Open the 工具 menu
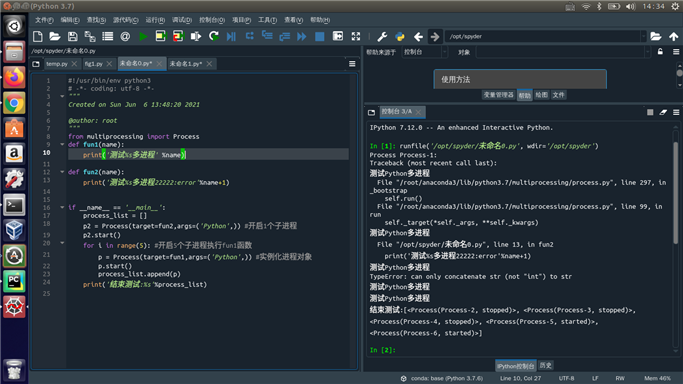The height and width of the screenshot is (384, 683). [267, 20]
